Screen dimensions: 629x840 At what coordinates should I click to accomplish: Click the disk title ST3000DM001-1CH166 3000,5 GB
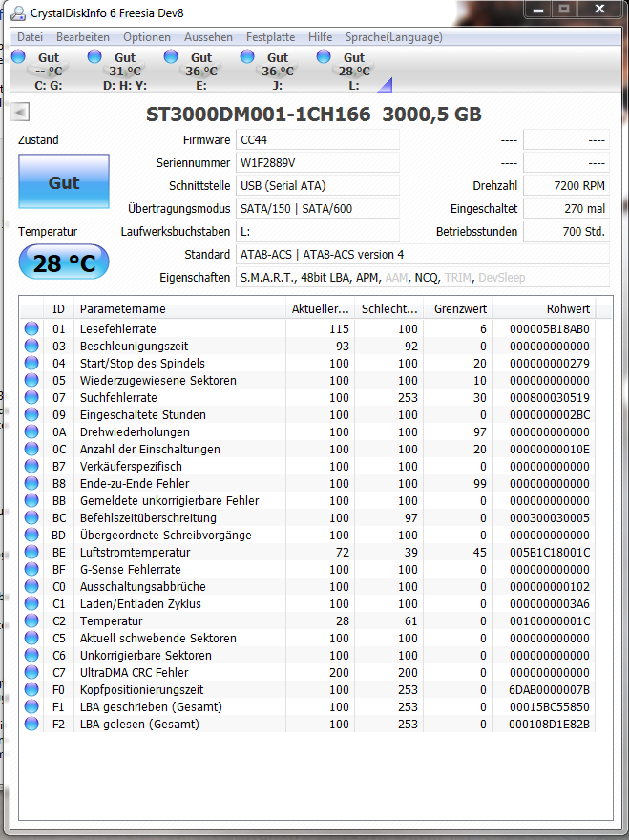click(x=314, y=115)
